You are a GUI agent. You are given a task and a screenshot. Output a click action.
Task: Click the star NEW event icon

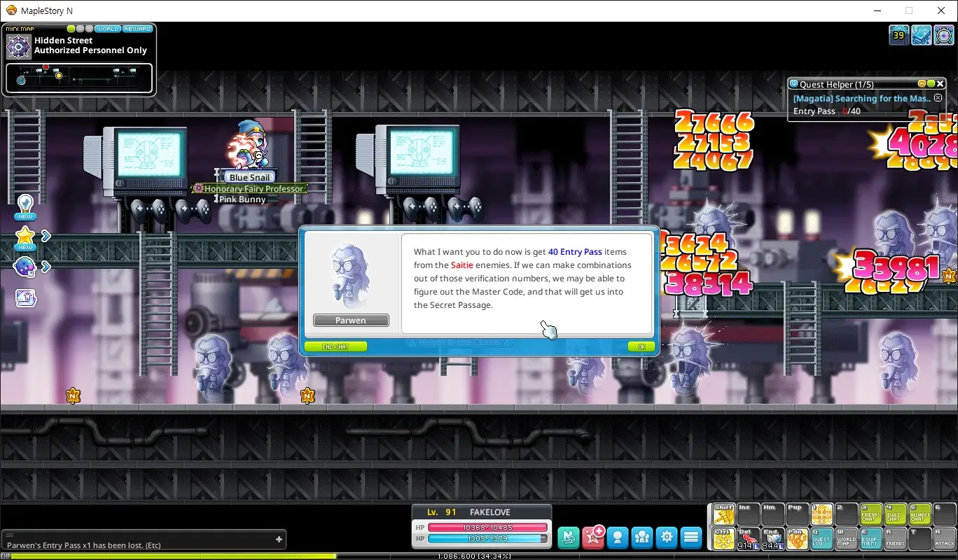coord(25,238)
